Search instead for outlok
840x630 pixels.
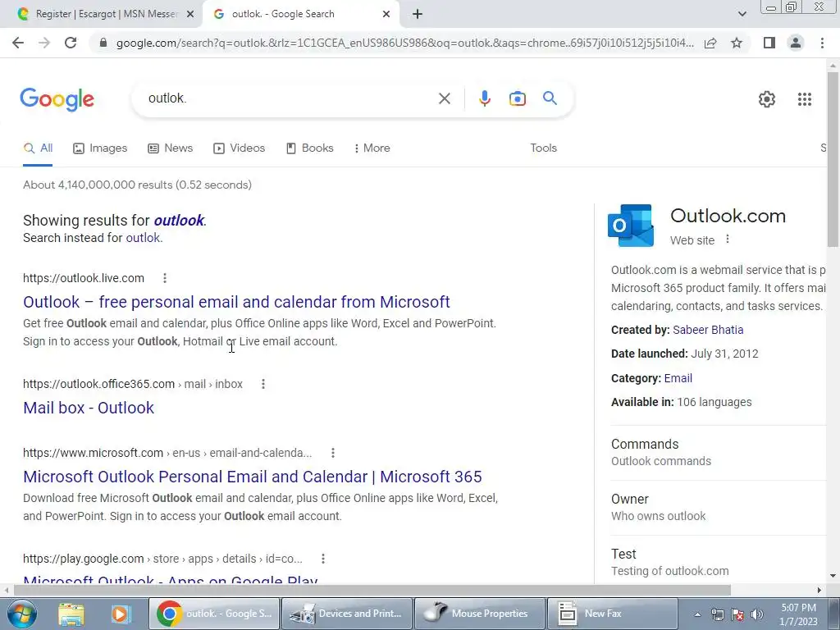[x=143, y=238]
